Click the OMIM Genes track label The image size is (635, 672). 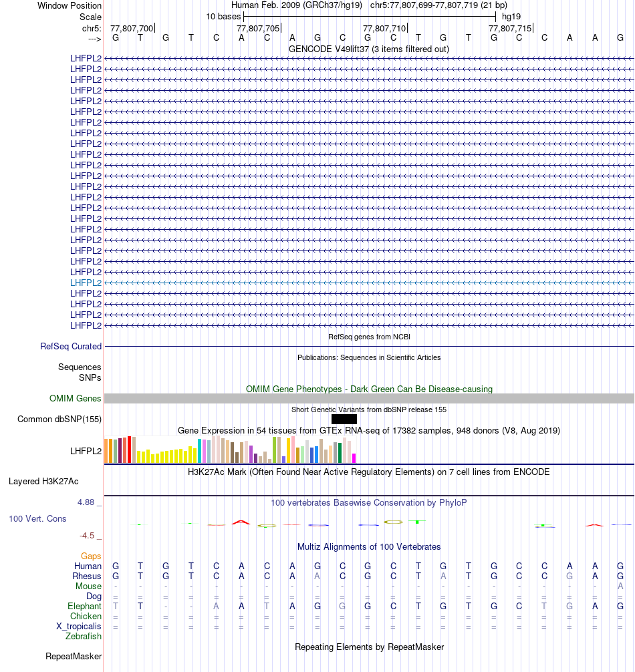coord(75,399)
